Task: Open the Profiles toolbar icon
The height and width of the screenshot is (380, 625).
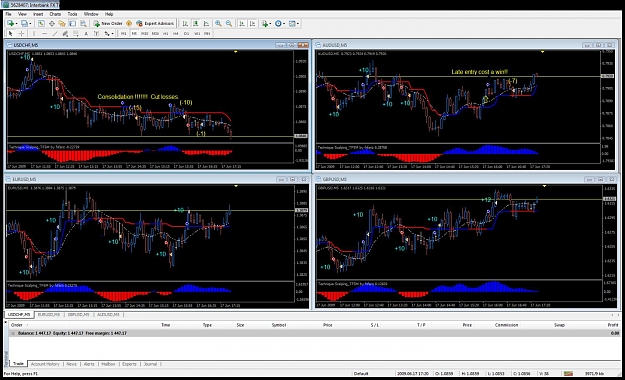Action: click(x=24, y=24)
